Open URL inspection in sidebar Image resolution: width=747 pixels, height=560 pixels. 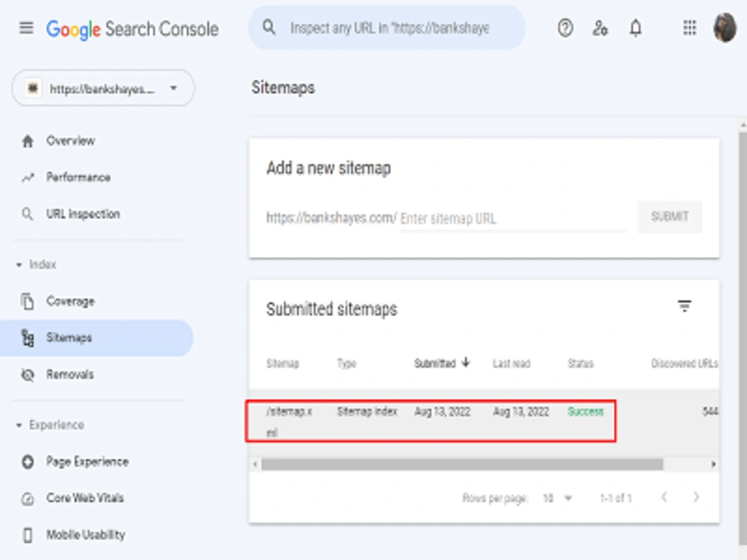(x=83, y=214)
